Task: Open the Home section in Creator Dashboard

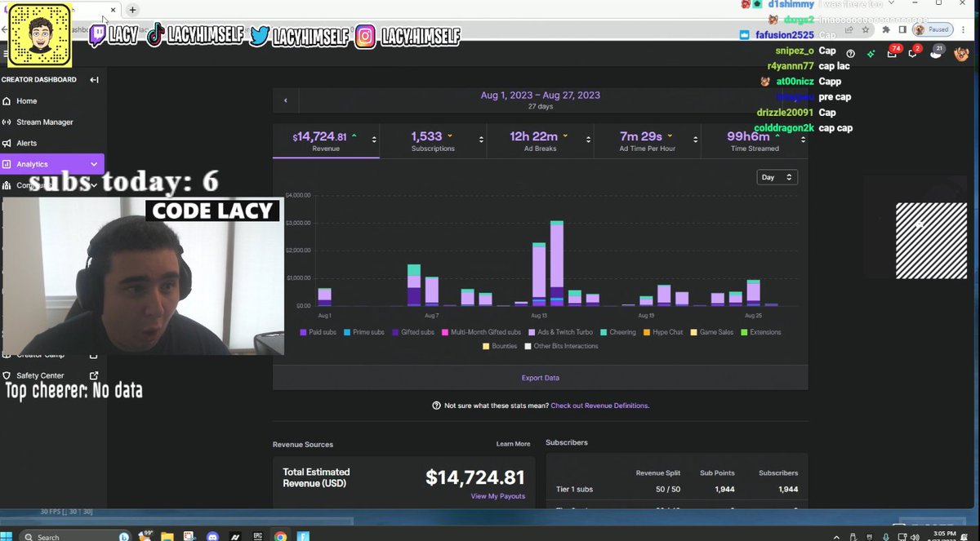Action: coord(26,101)
